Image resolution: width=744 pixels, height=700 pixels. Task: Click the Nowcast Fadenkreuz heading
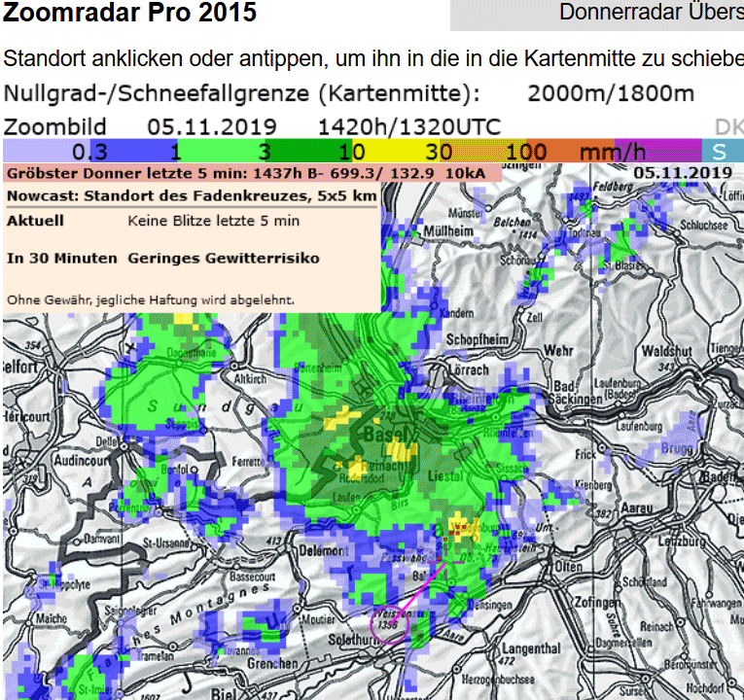coord(192,195)
